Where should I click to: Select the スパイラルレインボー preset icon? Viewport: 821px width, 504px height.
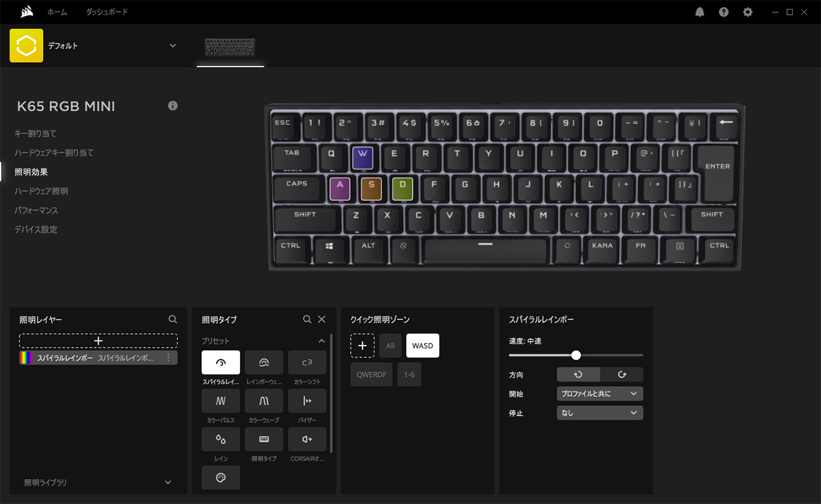(x=221, y=362)
